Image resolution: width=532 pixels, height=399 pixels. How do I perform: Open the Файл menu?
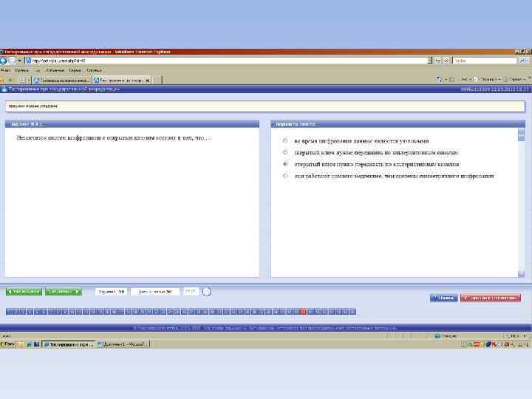click(x=6, y=70)
